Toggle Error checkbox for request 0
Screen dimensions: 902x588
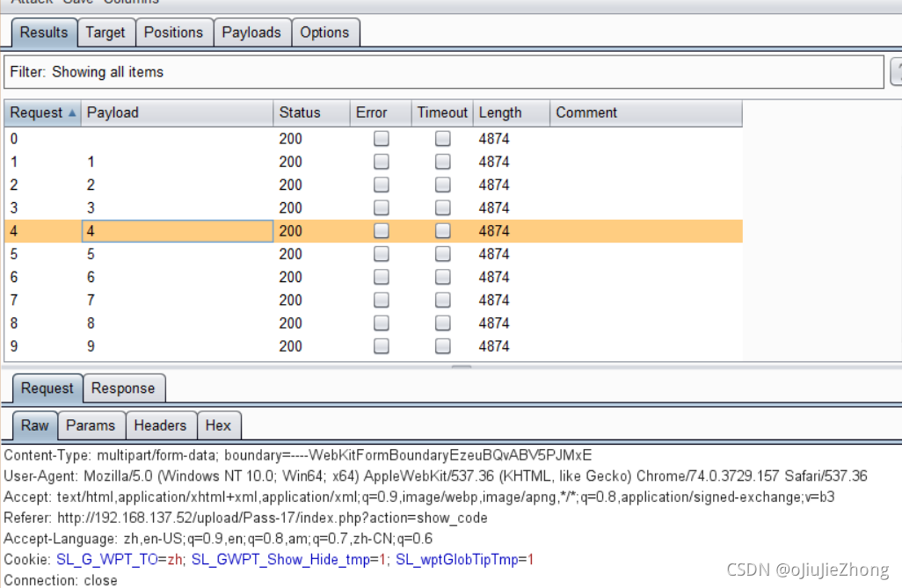click(x=381, y=139)
